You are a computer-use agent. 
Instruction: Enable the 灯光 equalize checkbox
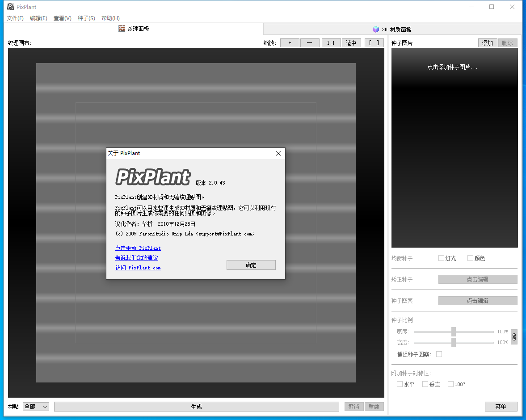coord(441,258)
